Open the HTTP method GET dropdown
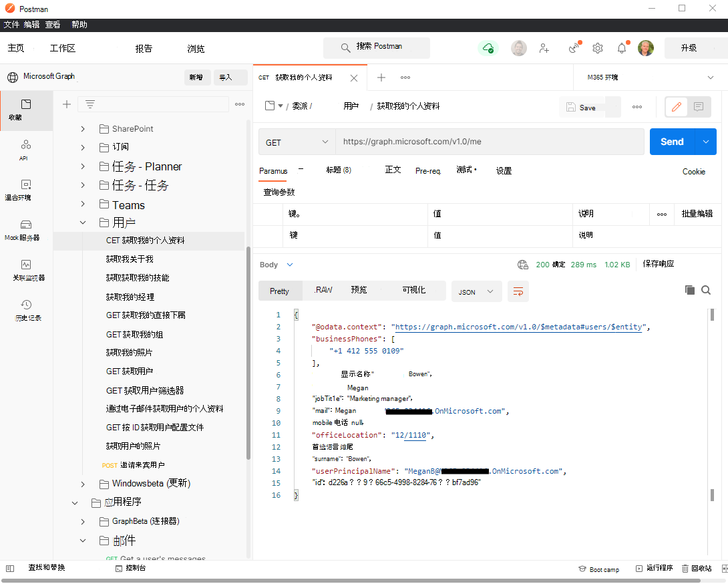 pyautogui.click(x=297, y=142)
